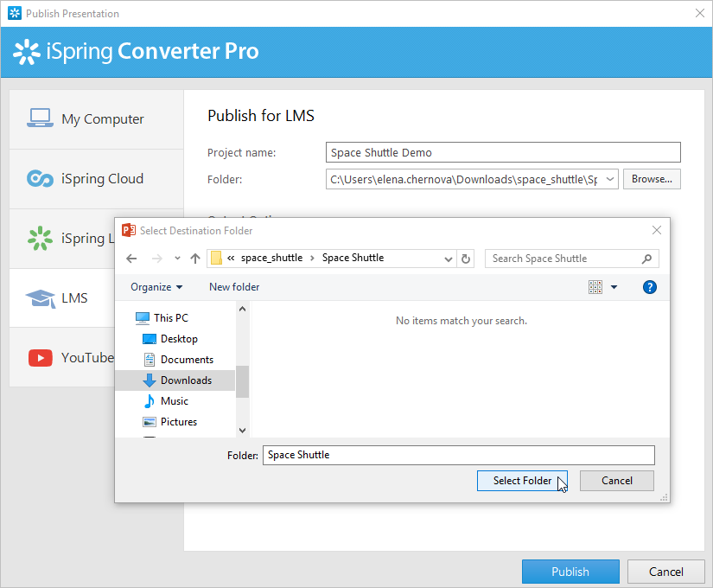Open dialog help question mark
This screenshot has width=713, height=588.
pos(649,287)
